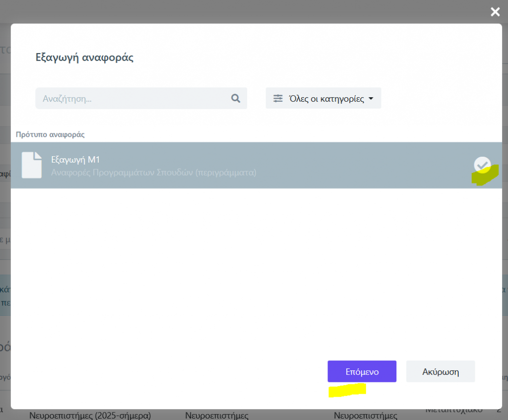Click the filter sliders icon beside categories
Image resolution: width=508 pixels, height=420 pixels.
[278, 98]
